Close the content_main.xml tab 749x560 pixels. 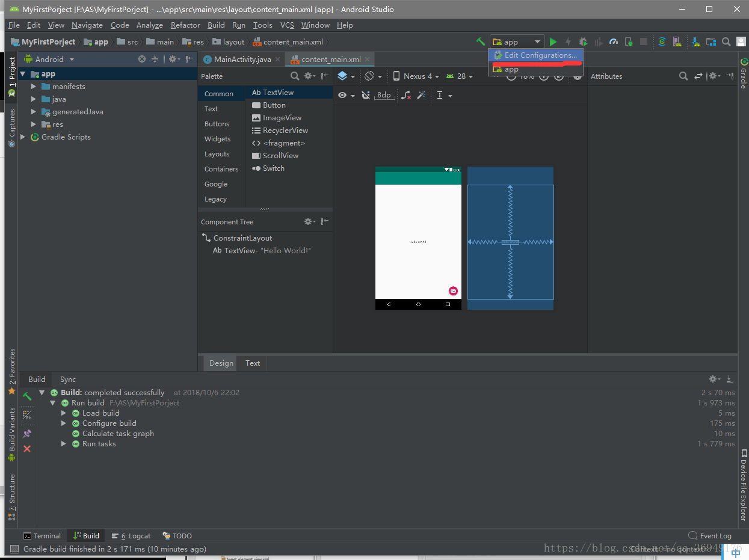368,60
